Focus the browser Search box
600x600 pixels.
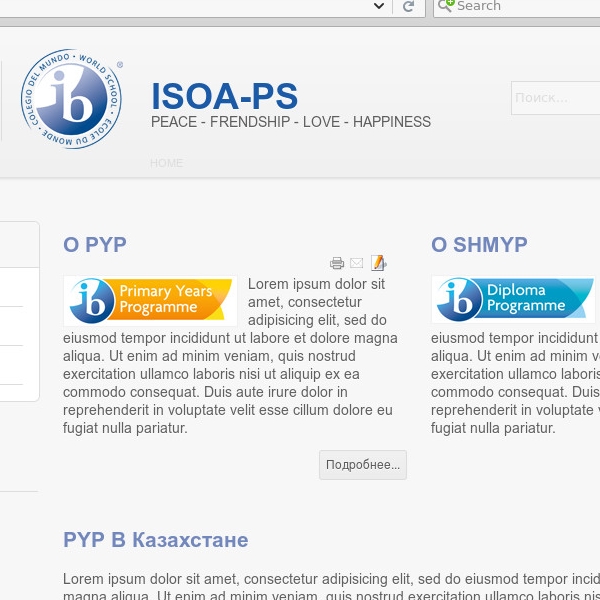click(x=517, y=6)
